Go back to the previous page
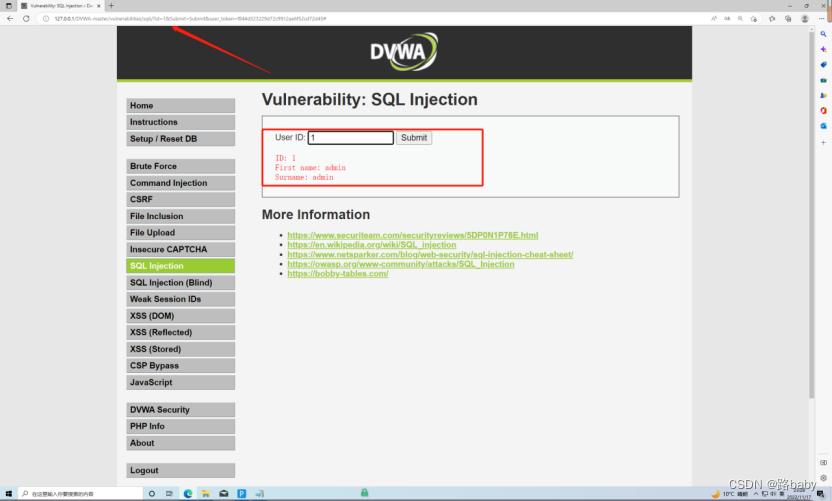This screenshot has width=832, height=501. (10, 19)
